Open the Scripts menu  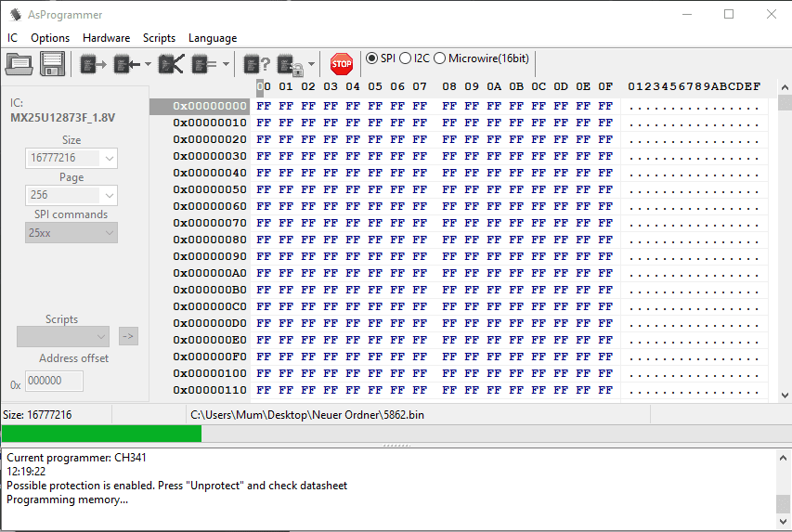pyautogui.click(x=159, y=38)
